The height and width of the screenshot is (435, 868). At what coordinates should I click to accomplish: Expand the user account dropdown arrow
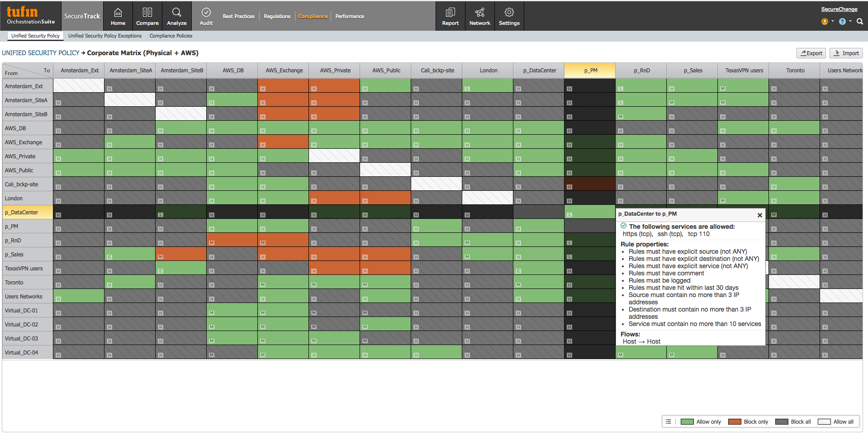(833, 21)
